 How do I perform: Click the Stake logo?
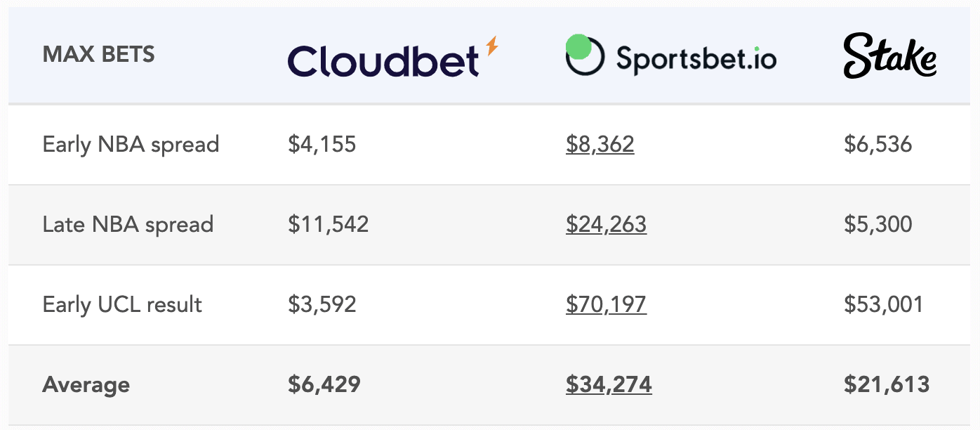click(x=890, y=57)
